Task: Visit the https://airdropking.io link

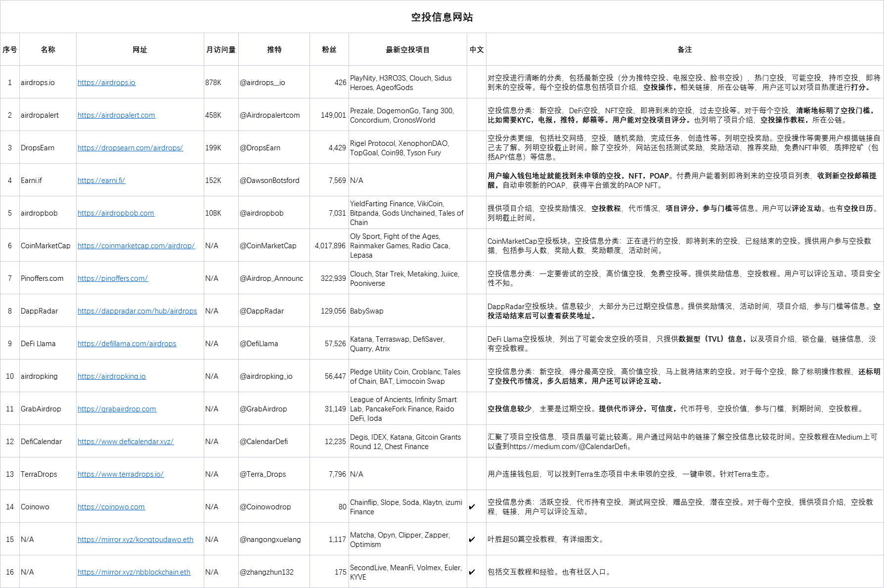Action: 112,376
